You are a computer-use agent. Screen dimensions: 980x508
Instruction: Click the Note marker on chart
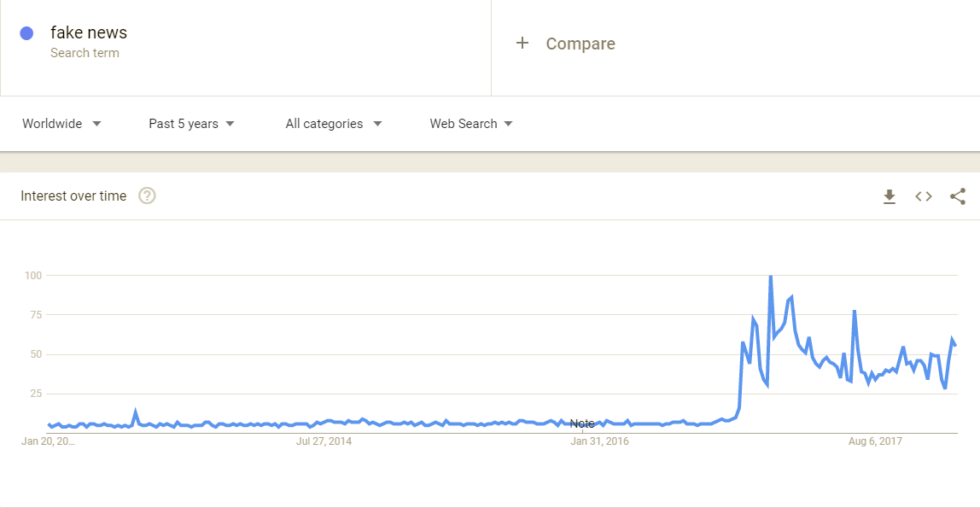582,423
